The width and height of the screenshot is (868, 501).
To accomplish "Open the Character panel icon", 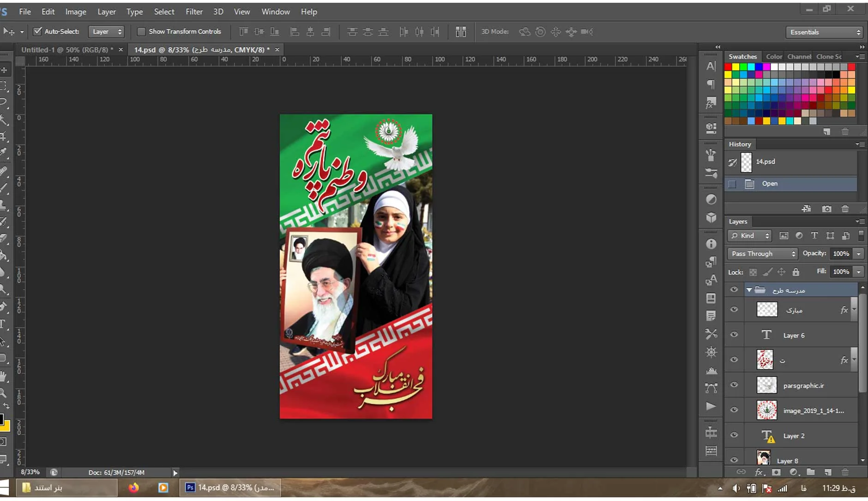I will click(x=711, y=66).
